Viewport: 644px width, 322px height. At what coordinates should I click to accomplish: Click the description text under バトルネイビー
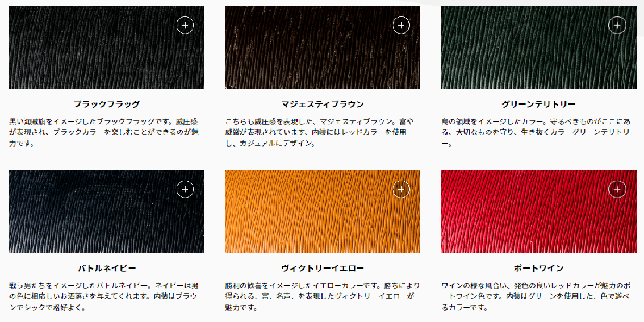104,296
